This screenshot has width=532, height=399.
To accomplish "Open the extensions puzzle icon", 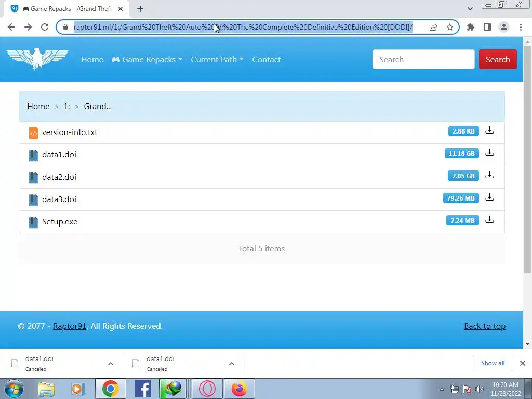I will pos(471,27).
